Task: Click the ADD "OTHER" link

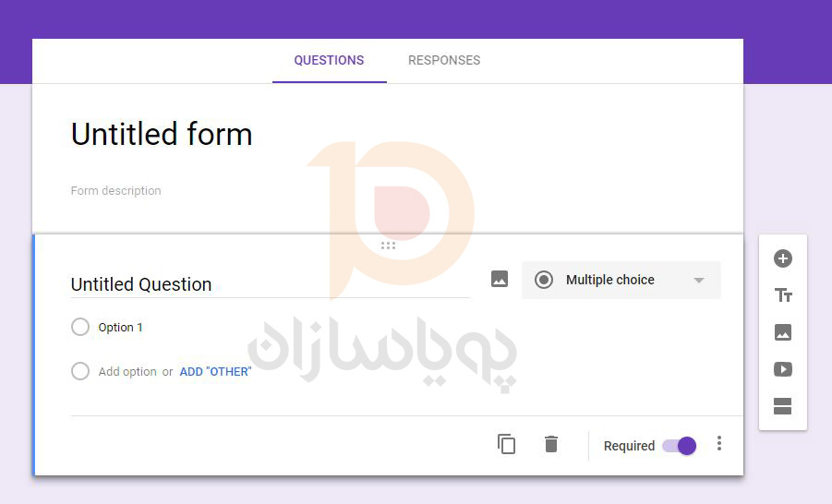Action: [x=215, y=372]
